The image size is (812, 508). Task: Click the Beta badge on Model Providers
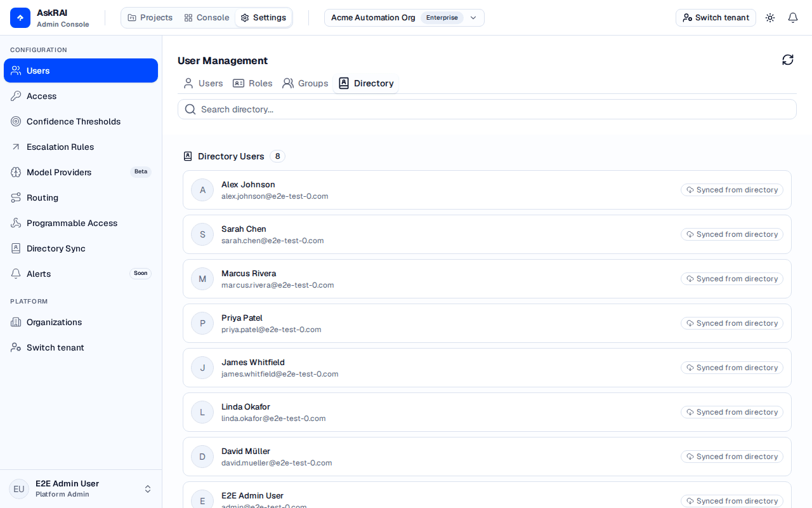(141, 172)
